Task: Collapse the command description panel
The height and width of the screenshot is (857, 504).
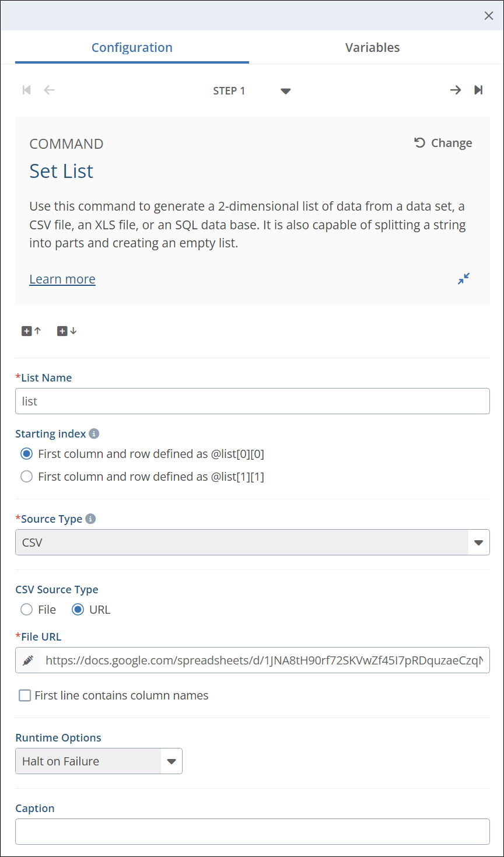Action: 464,279
